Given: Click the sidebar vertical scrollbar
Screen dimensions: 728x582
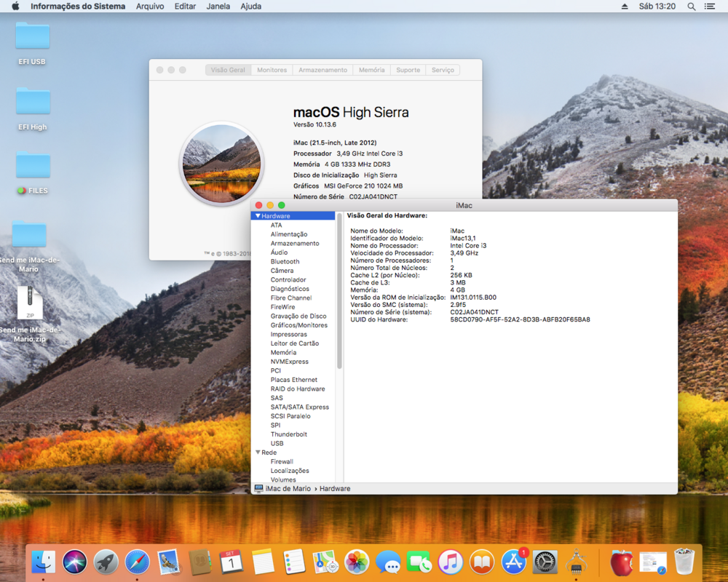Looking at the screenshot, I should tap(339, 291).
